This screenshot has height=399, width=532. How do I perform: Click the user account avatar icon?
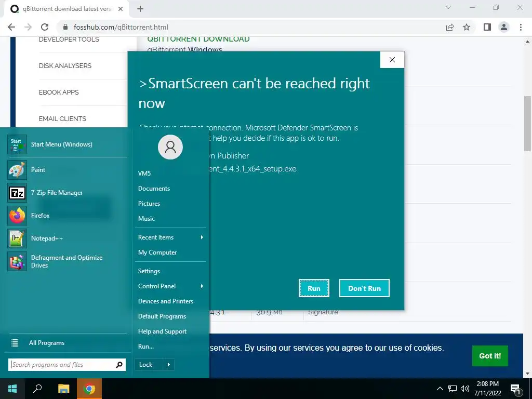(x=170, y=147)
